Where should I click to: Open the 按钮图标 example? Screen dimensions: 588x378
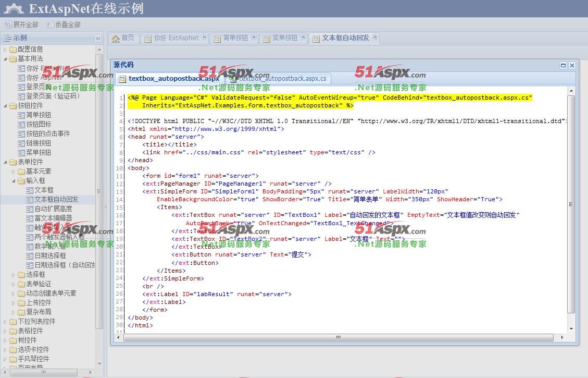pos(39,125)
